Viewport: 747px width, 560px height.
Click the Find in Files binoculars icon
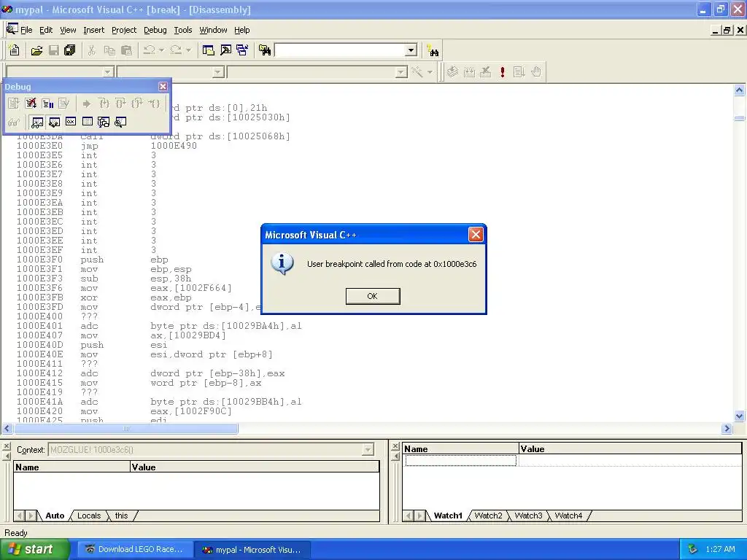tap(265, 50)
